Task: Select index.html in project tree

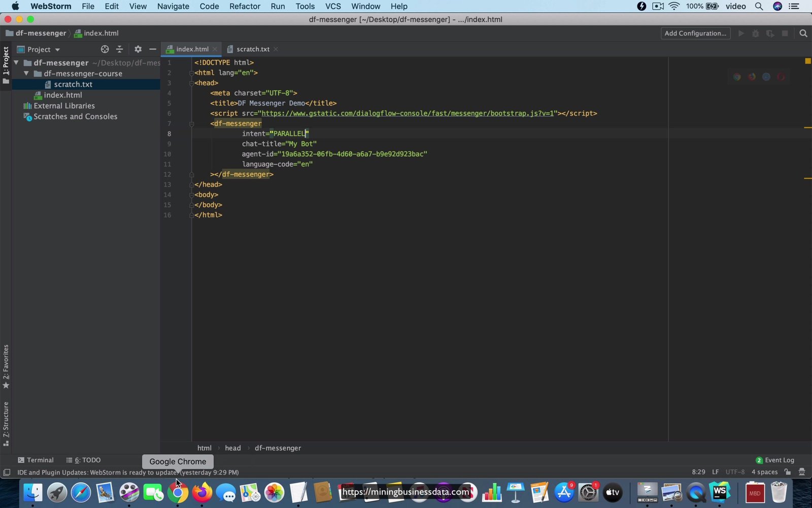Action: 63,95
